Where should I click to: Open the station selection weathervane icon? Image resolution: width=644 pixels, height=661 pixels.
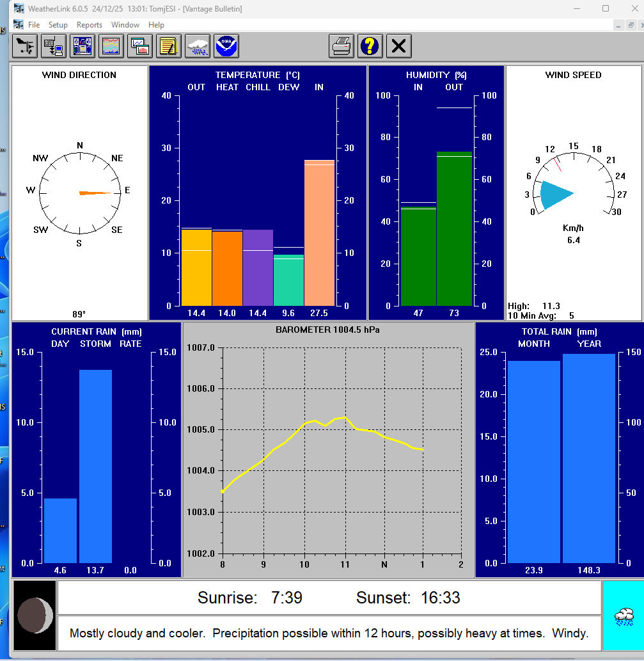pos(25,46)
